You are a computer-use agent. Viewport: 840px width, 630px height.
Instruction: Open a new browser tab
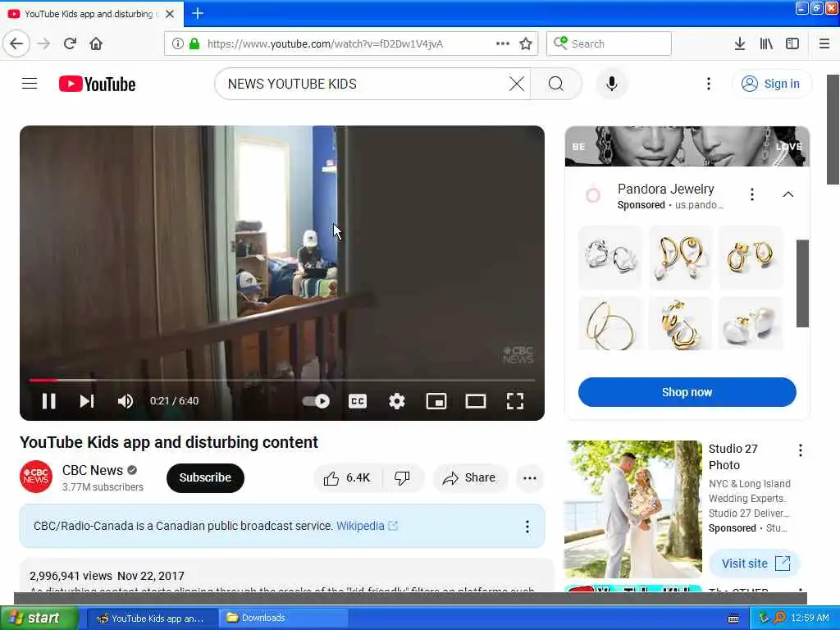click(198, 13)
